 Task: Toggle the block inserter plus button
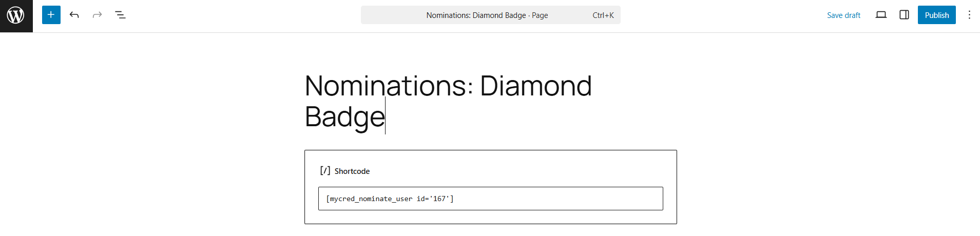[x=51, y=15]
